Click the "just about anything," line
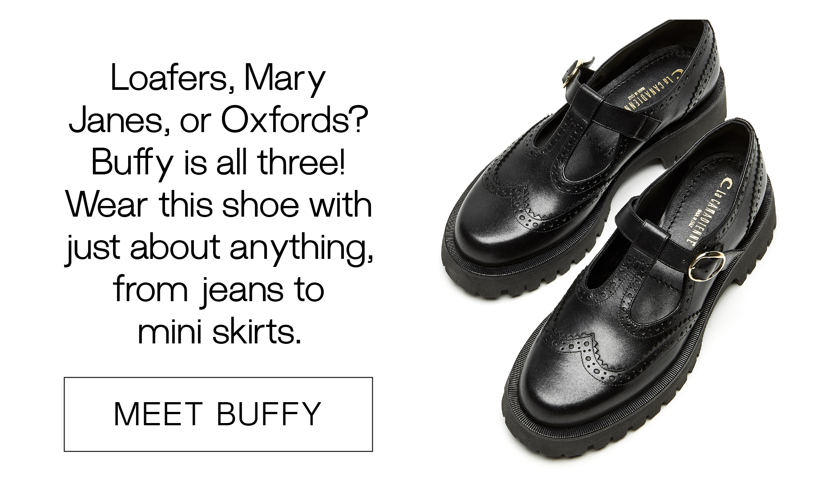Screen dimensions: 834x504 (x=219, y=247)
